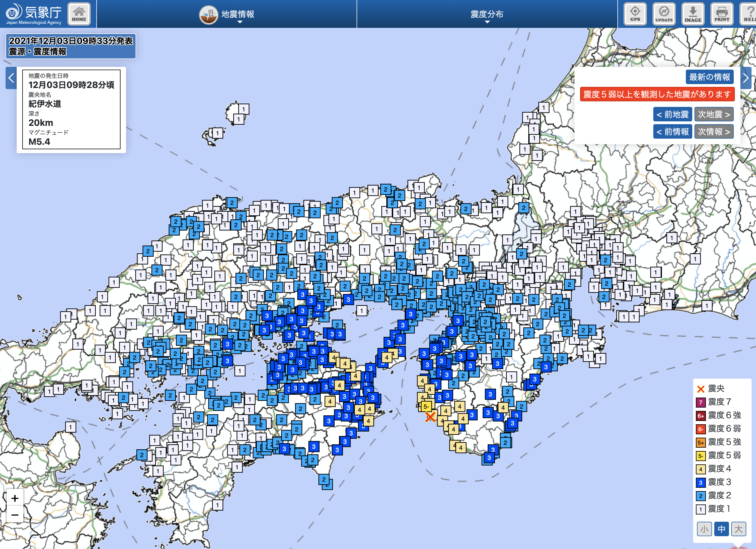
Task: Collapse the navigation panel right arrow
Action: 746,78
